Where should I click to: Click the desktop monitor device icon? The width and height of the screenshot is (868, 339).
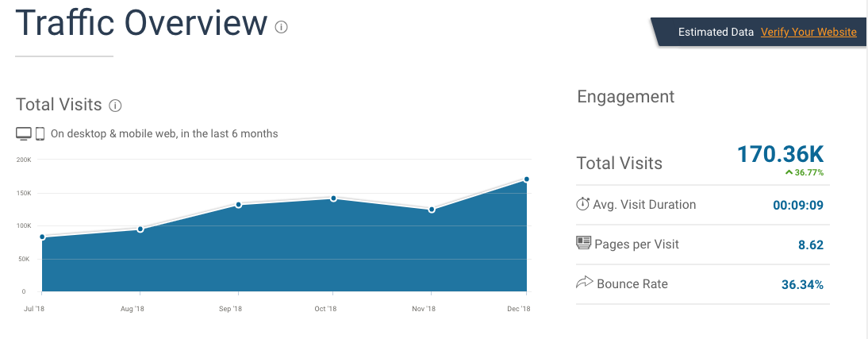(x=24, y=133)
